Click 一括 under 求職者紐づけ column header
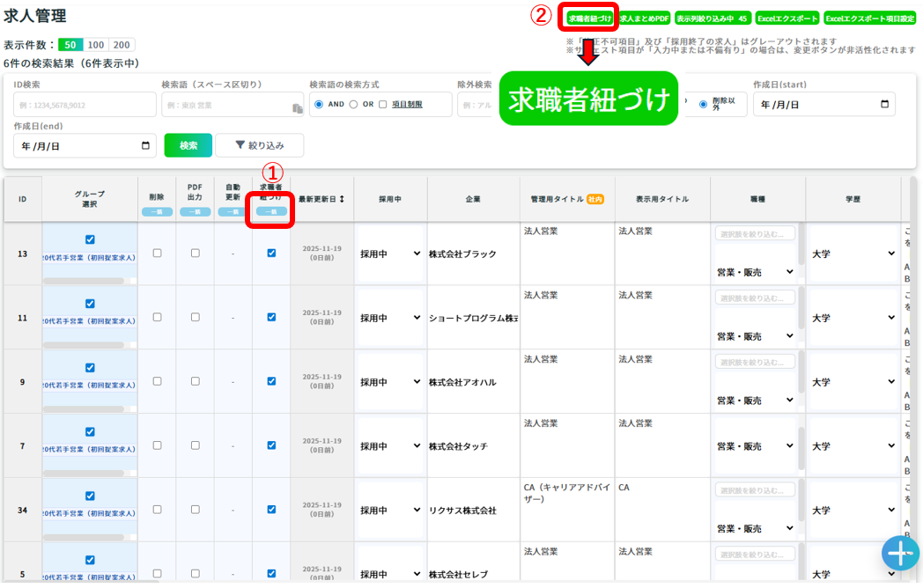This screenshot has height=588, width=923. coord(271,211)
